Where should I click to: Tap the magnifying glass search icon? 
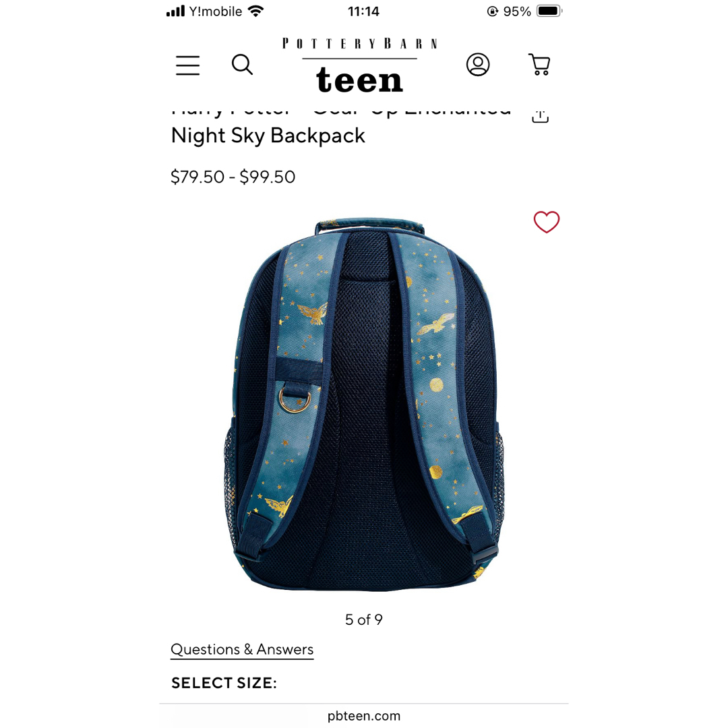coord(243,65)
